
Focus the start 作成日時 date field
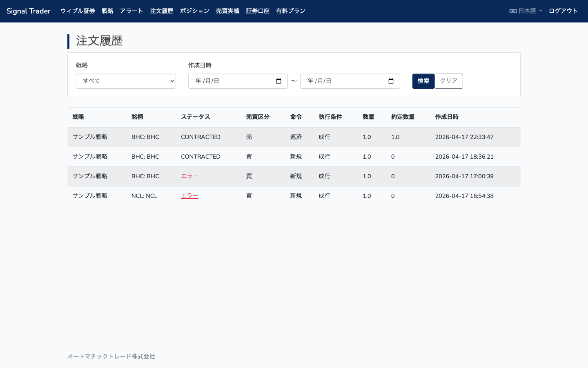[x=238, y=81]
